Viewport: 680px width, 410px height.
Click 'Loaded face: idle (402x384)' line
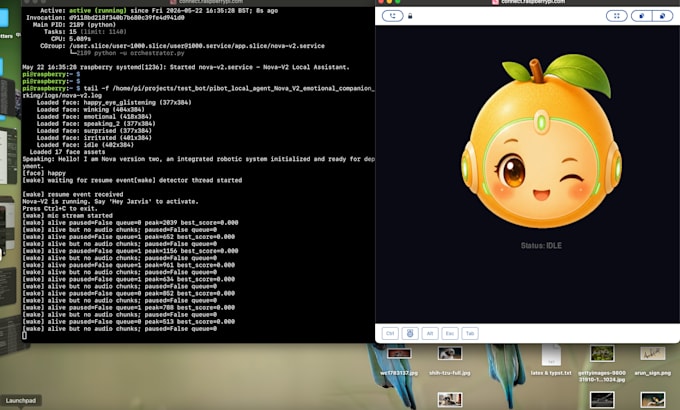(85, 145)
